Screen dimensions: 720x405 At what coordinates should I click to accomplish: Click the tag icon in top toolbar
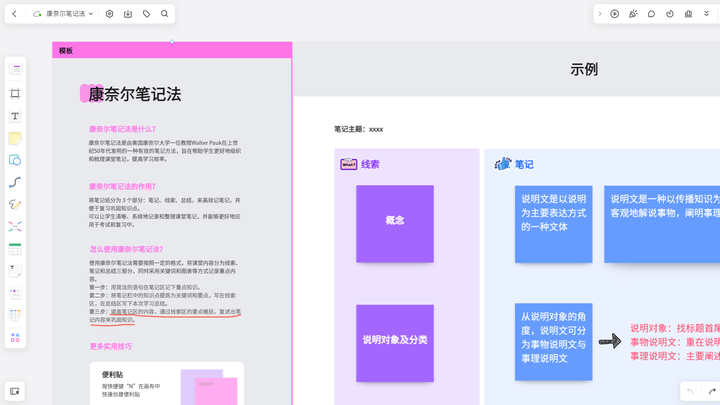[146, 14]
